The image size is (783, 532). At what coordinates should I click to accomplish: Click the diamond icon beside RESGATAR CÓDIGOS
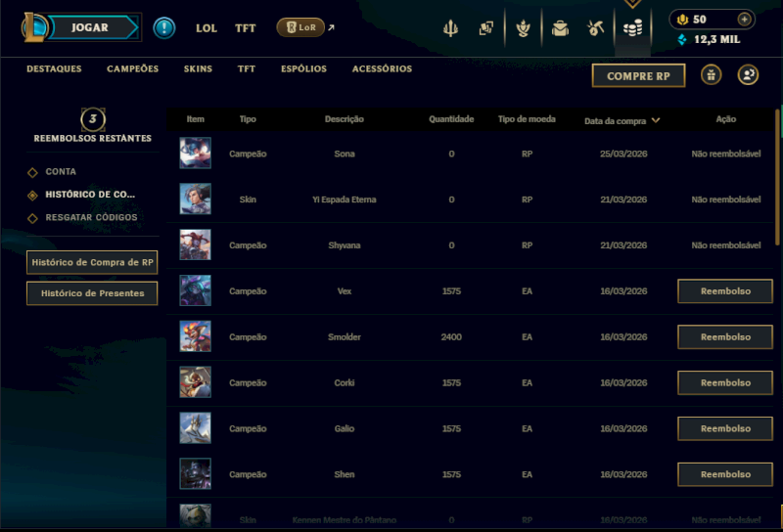32,218
